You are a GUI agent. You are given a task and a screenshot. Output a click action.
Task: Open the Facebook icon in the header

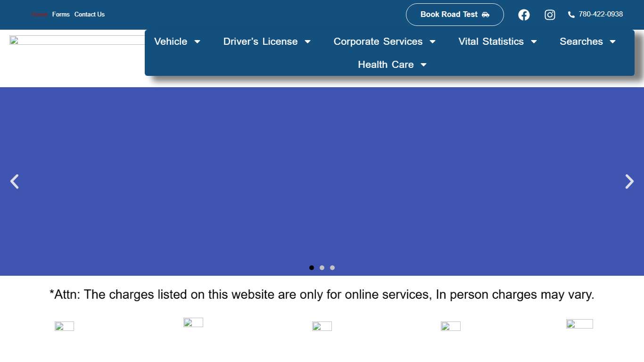pos(524,15)
